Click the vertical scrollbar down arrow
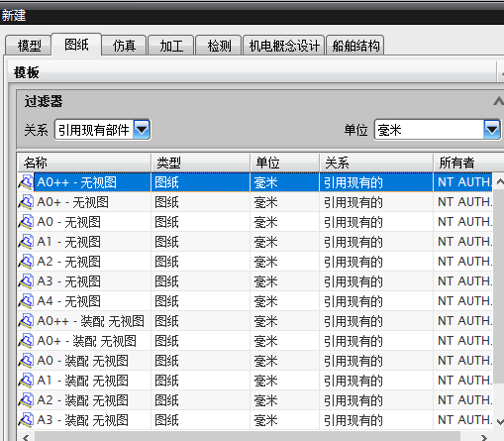 [x=499, y=421]
